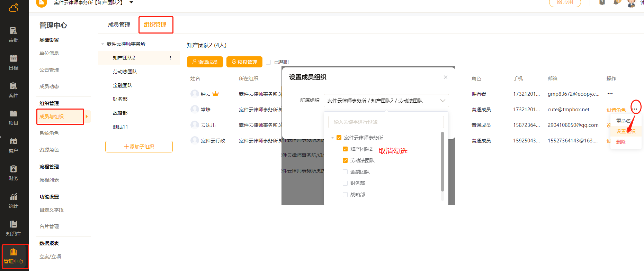The height and width of the screenshot is (271, 644).
Task: Toggle the 已离职 checkbox
Action: [268, 62]
